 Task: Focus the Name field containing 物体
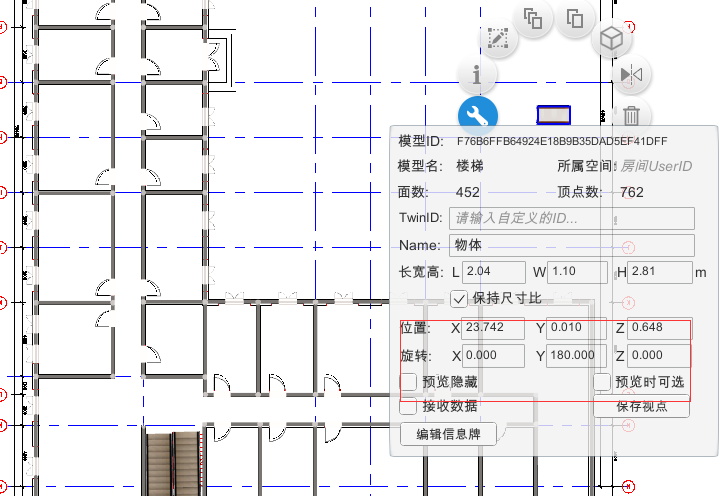point(571,245)
